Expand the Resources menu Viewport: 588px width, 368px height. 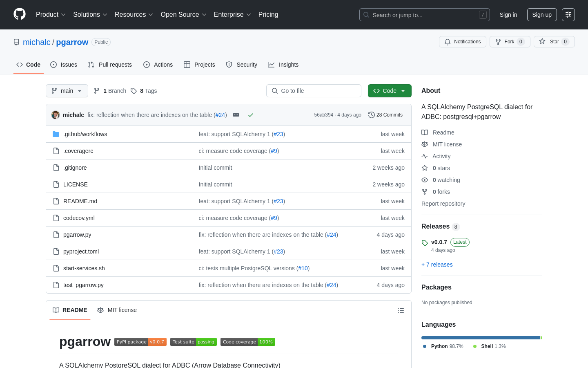coord(134,15)
